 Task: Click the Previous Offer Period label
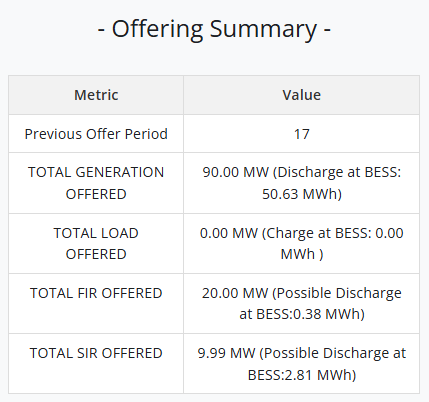[96, 134]
